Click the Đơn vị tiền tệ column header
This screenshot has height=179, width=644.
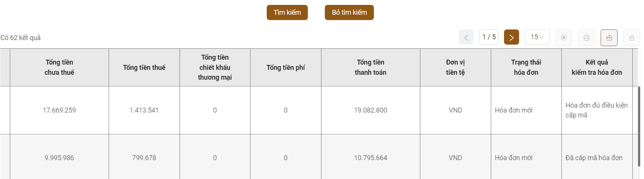(x=455, y=67)
